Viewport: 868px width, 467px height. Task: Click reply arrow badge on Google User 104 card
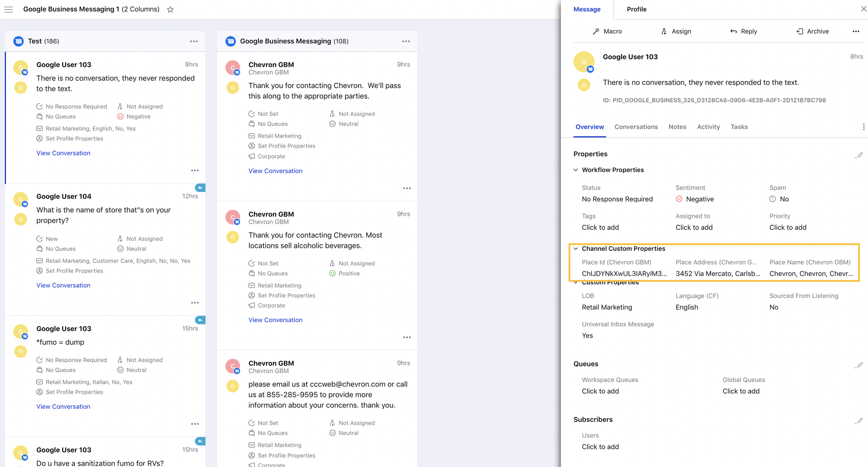[x=200, y=188]
